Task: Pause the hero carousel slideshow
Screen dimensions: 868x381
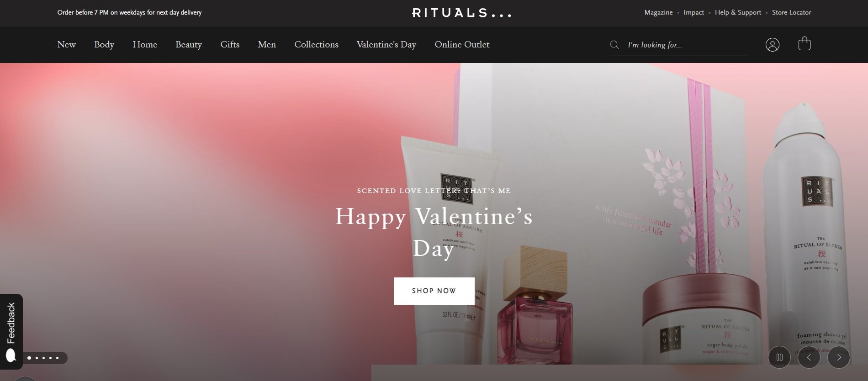Action: pos(779,357)
